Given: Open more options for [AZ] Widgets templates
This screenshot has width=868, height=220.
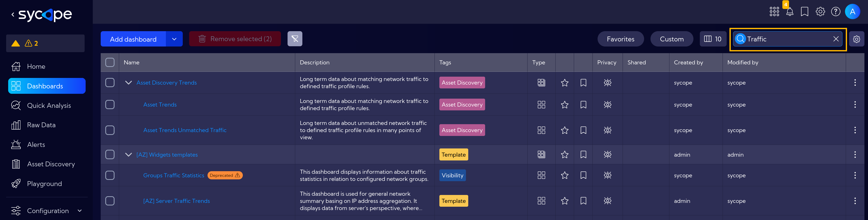Looking at the screenshot, I should click(x=855, y=155).
